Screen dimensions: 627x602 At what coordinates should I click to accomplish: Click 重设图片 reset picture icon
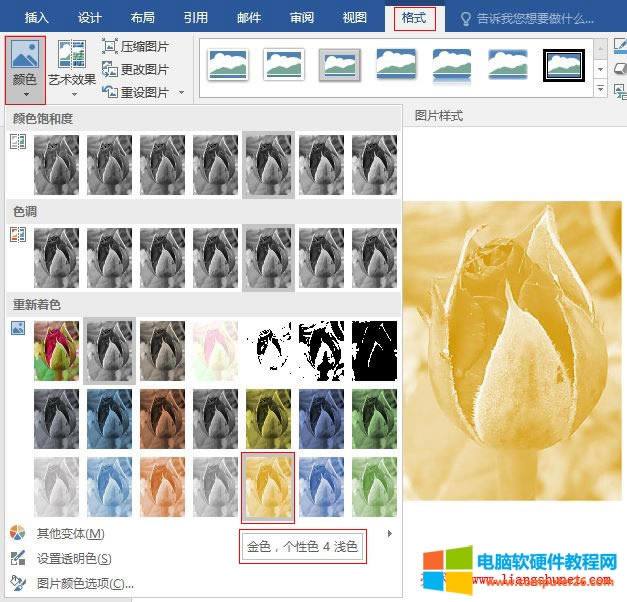(x=110, y=92)
